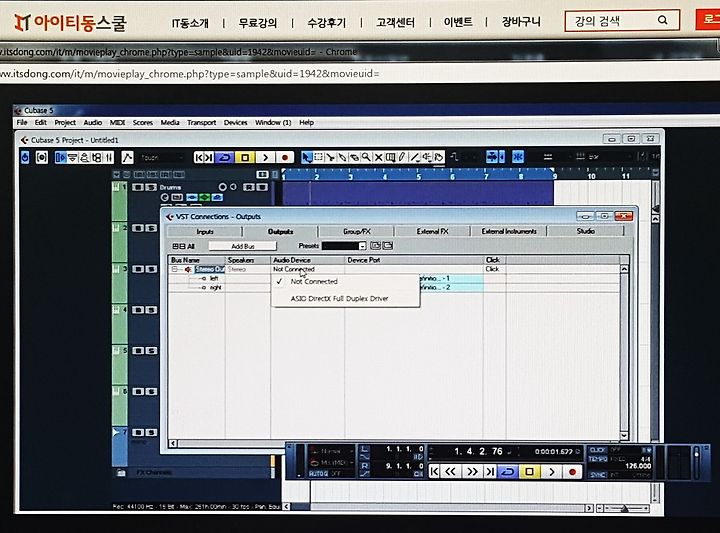Select the Line tool
Image resolution: width=720 pixels, height=533 pixels.
(x=415, y=157)
